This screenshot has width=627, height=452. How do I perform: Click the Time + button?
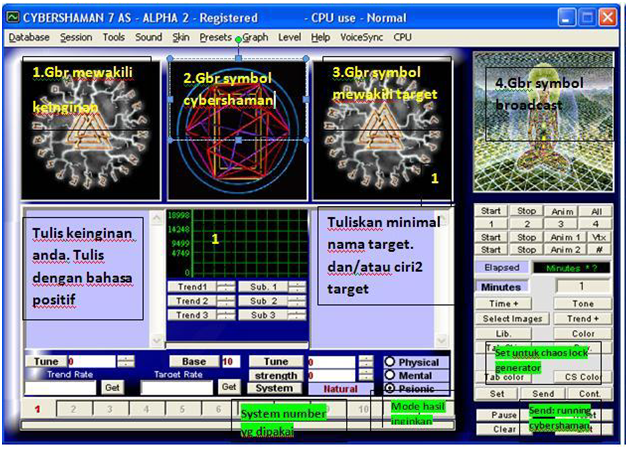503,304
